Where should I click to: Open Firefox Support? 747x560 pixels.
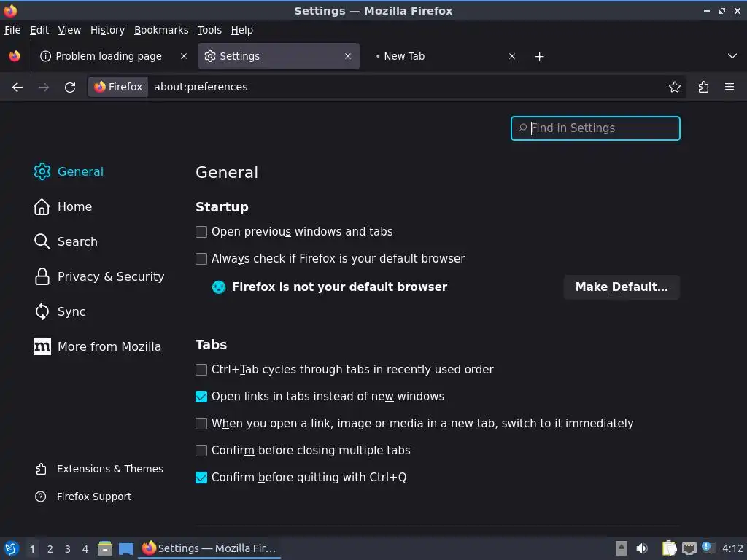(83, 497)
